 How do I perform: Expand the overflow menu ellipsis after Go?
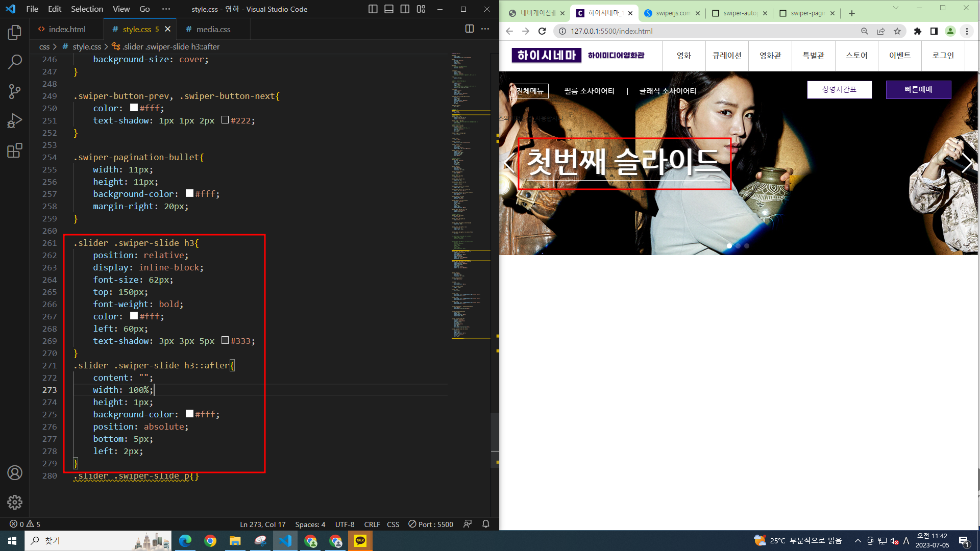pos(166,9)
